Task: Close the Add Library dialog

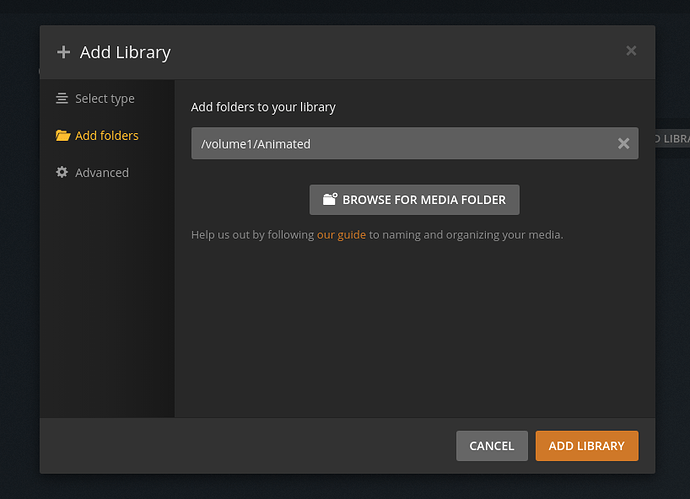Action: tap(631, 50)
